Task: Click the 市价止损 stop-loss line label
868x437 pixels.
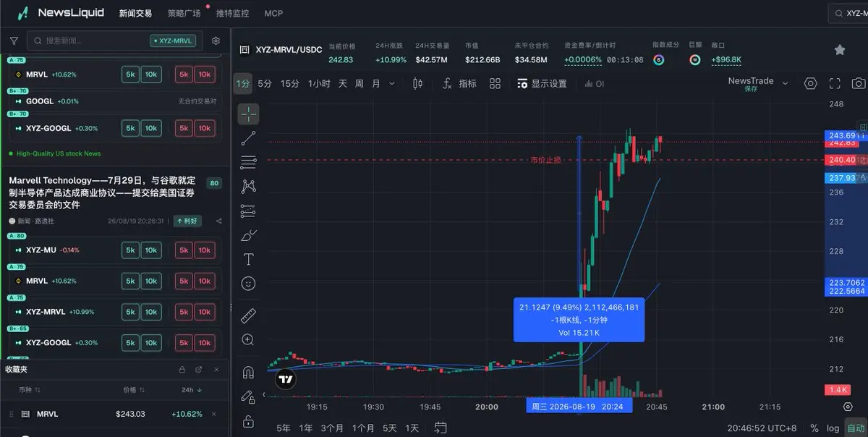Action: coord(545,160)
